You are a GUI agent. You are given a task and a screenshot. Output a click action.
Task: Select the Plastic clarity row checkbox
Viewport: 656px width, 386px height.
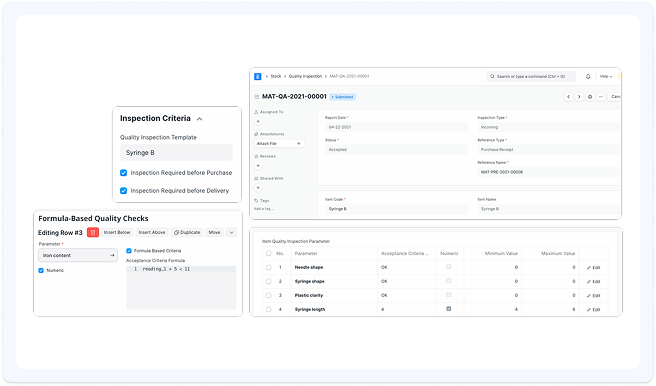pos(269,295)
